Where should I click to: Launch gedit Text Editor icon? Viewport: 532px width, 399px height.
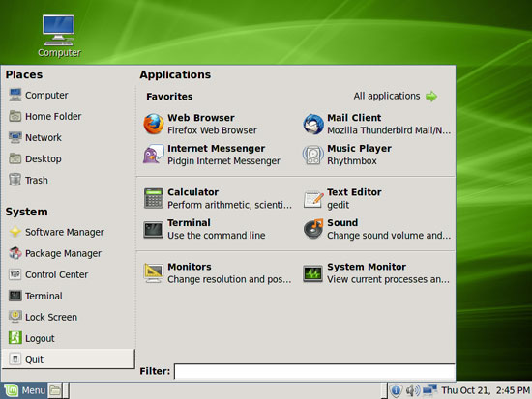tap(313, 198)
